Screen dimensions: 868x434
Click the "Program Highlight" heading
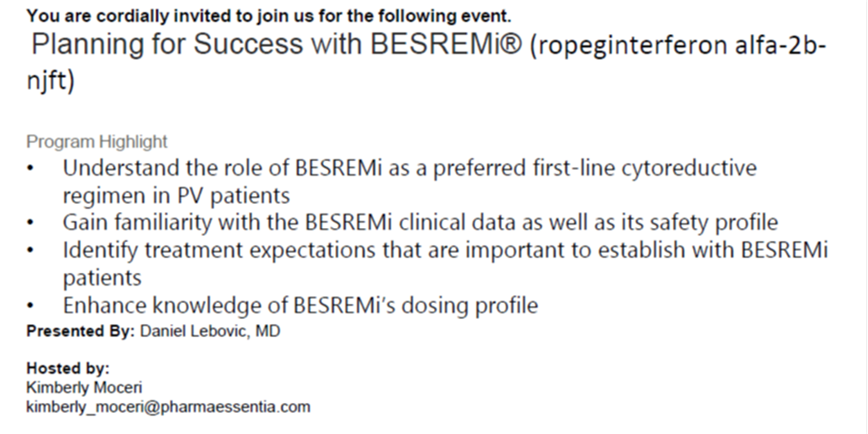pos(97,141)
